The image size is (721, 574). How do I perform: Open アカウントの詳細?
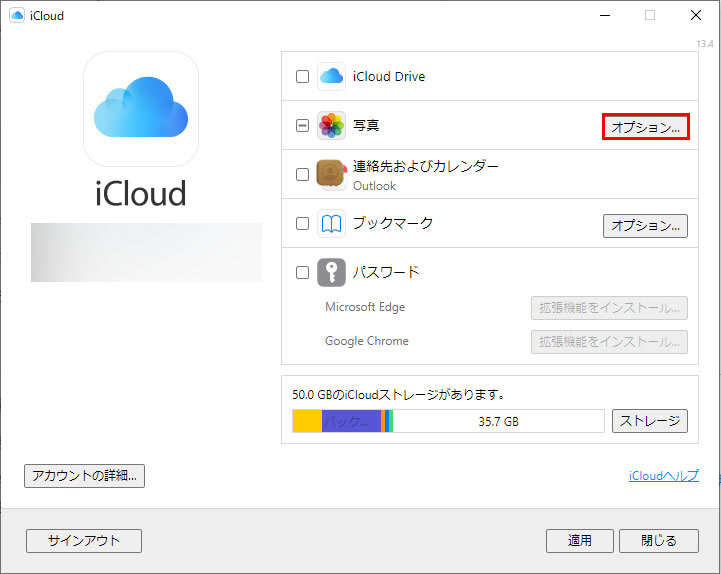click(x=85, y=476)
